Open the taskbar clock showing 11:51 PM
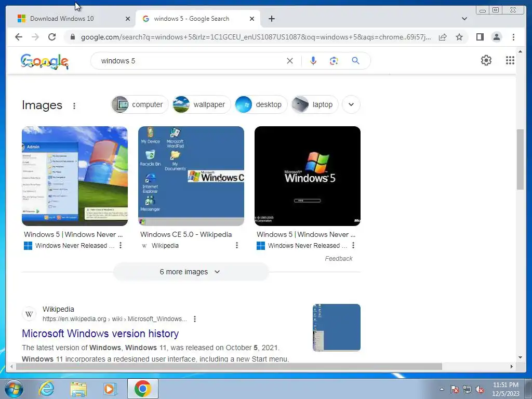The image size is (532, 399). [506, 389]
